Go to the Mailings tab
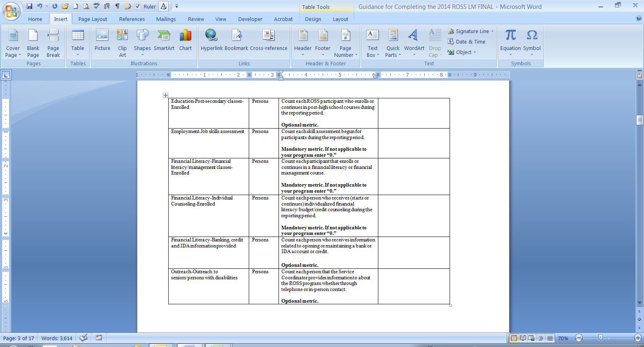This screenshot has width=644, height=347. pos(166,19)
